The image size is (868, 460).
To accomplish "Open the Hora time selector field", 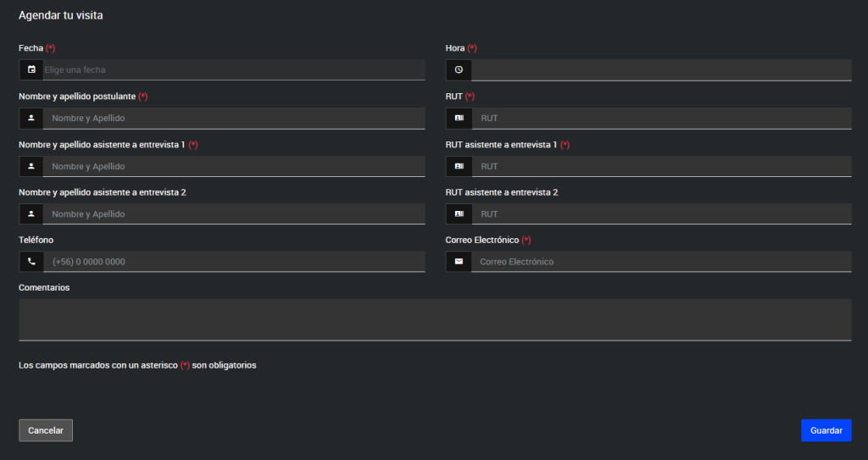I will coord(661,69).
